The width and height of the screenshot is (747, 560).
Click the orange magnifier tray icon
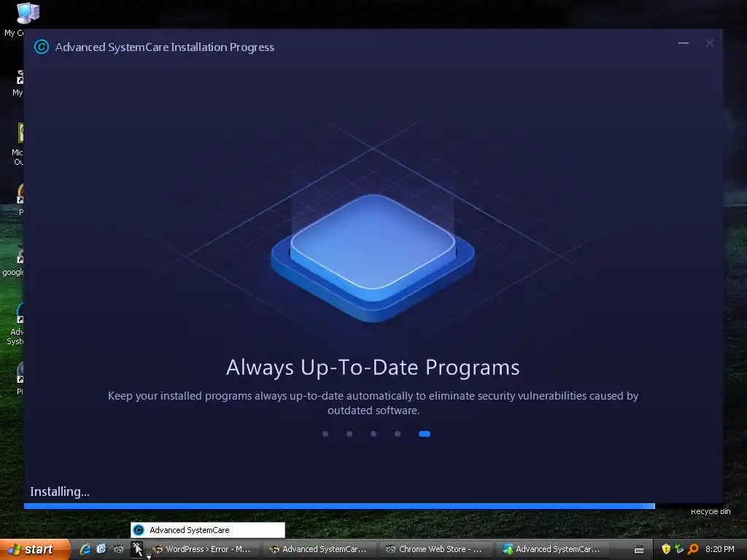pos(693,549)
